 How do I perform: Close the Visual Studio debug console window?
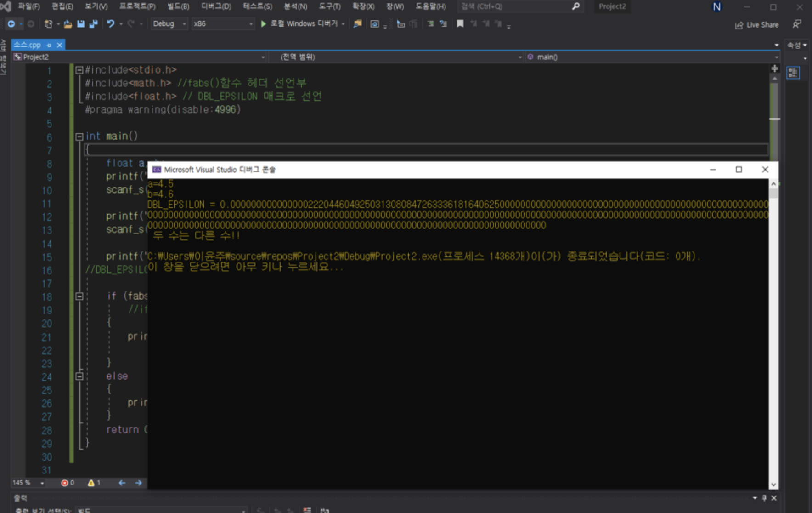pyautogui.click(x=765, y=170)
